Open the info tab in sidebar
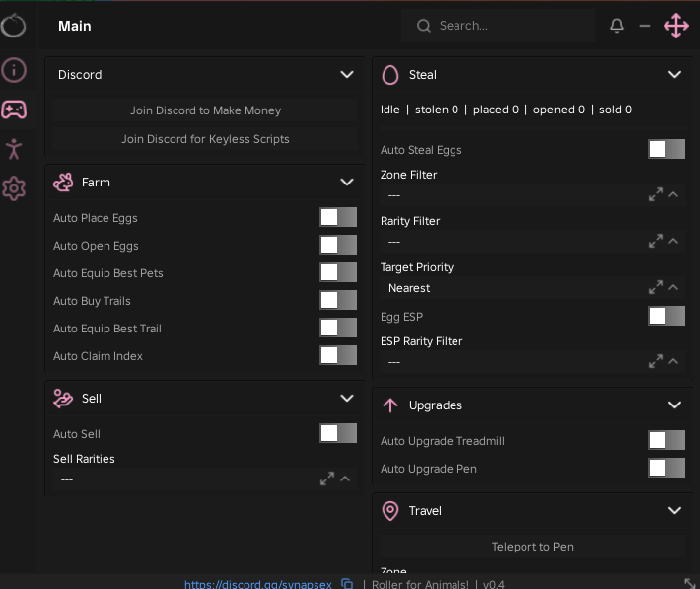Viewport: 700px width, 589px height. [x=14, y=70]
